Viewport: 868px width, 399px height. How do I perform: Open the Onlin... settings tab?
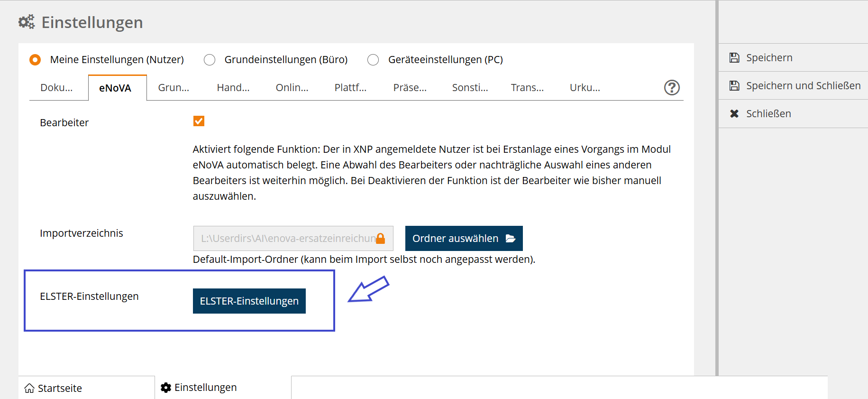pyautogui.click(x=292, y=88)
